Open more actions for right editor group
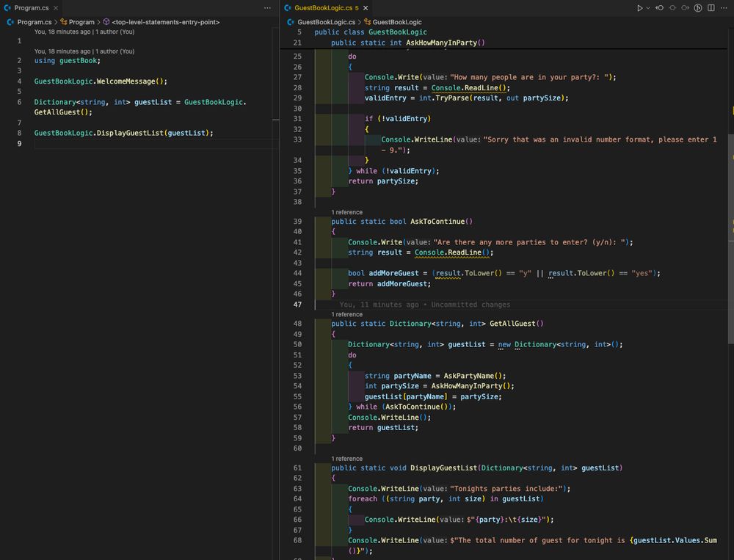Image resolution: width=734 pixels, height=560 pixels. pos(724,8)
